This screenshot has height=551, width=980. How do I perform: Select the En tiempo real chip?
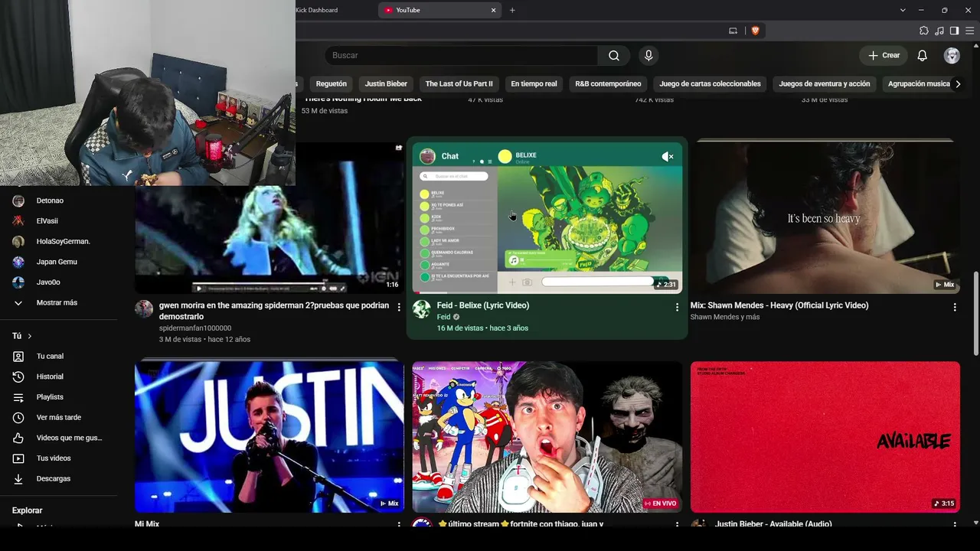click(x=534, y=84)
